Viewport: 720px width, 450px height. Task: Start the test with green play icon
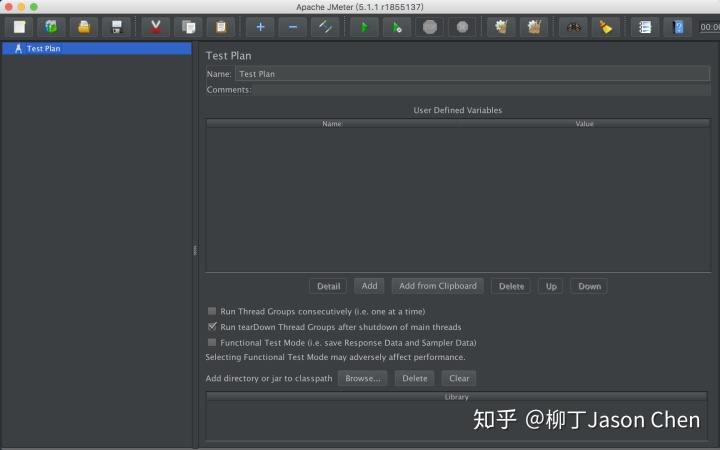pos(364,27)
